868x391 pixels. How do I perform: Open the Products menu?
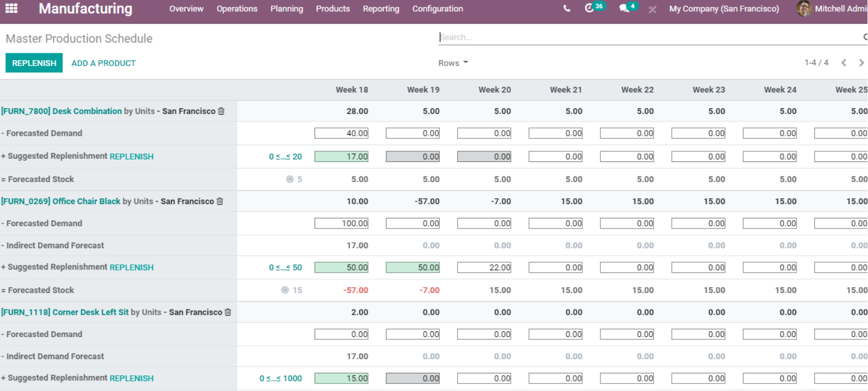[x=333, y=9]
